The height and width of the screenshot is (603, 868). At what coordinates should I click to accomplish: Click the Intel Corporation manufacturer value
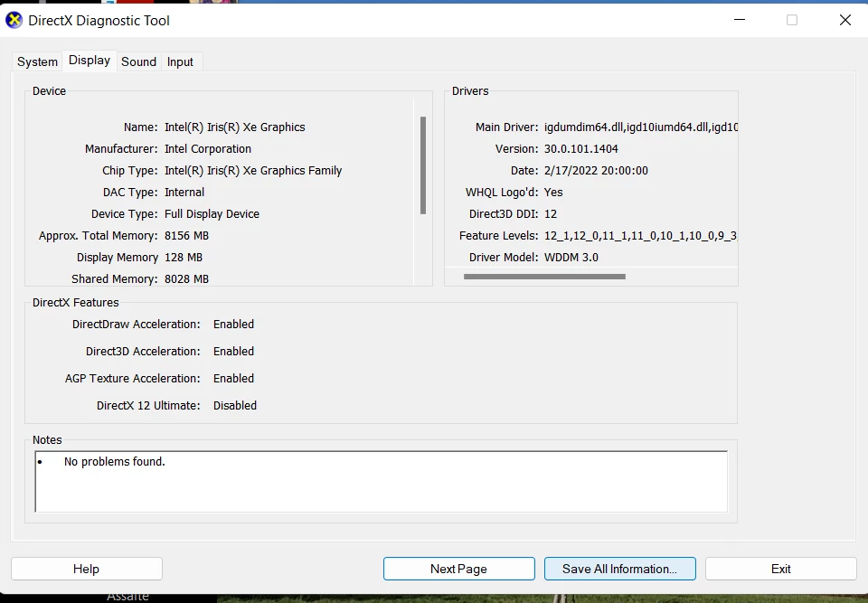(x=208, y=148)
